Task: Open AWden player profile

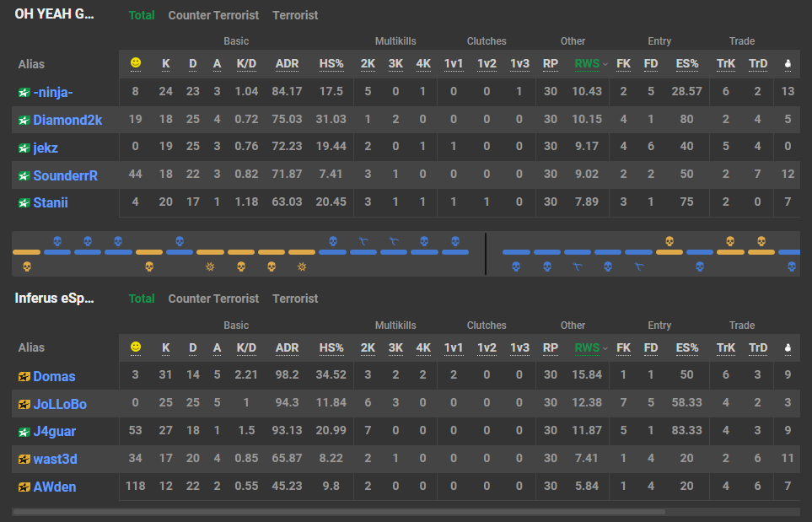Action: (54, 487)
